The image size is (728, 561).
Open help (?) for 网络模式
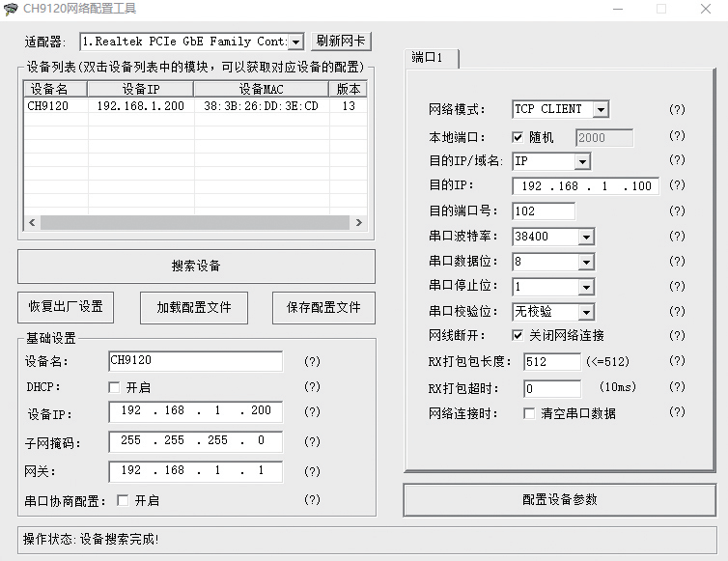[677, 109]
